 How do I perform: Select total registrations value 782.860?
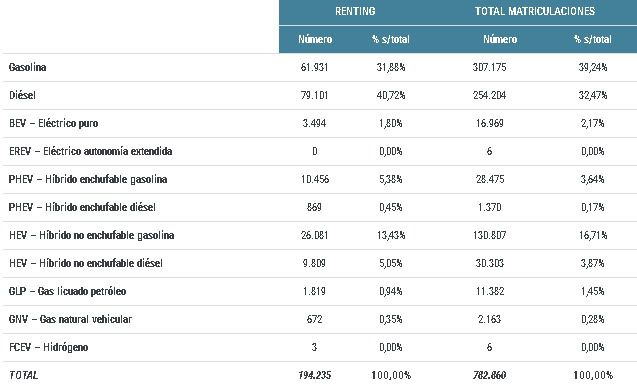(489, 375)
